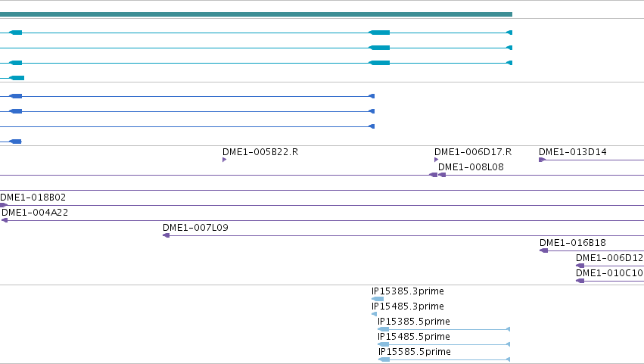
Task: Select the DME1-004A22 arrowhead
Action: 5,220
